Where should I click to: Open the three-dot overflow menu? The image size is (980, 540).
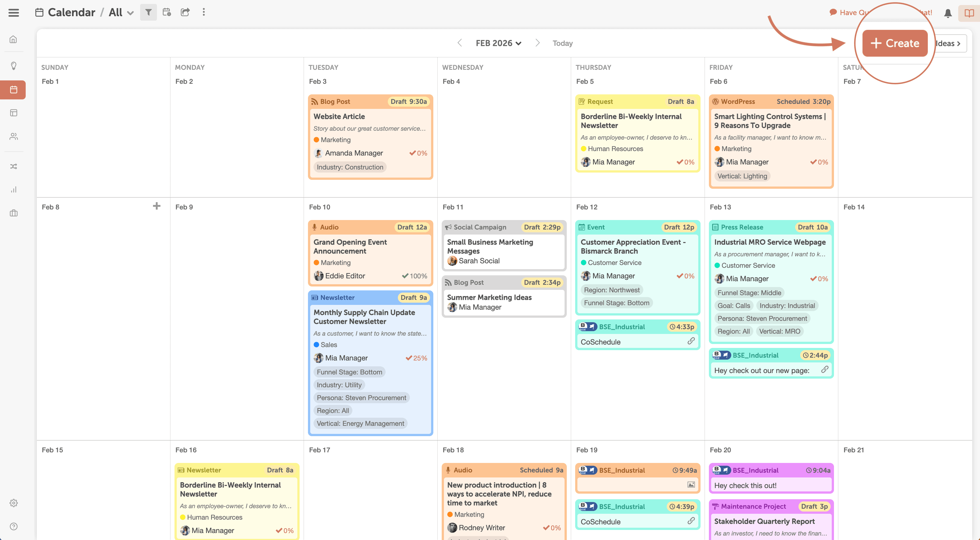pos(204,12)
